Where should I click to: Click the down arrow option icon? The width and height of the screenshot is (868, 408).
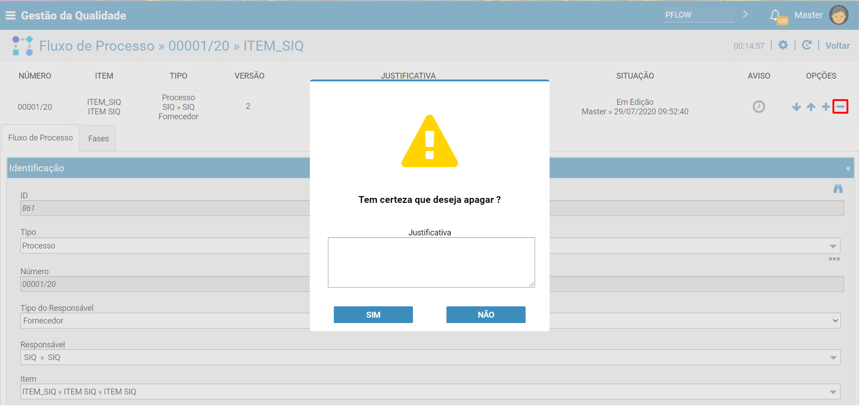tap(797, 107)
